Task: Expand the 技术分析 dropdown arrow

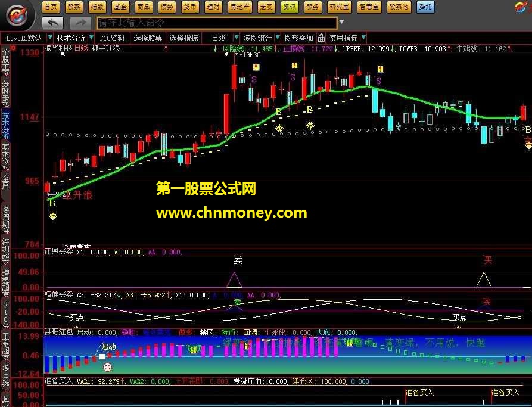Action: (x=91, y=37)
